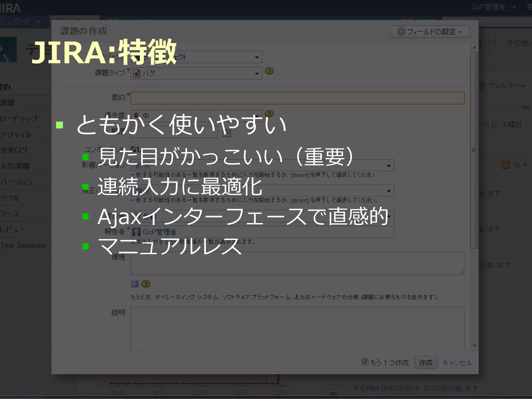Screen dimensions: 532x399
Task: Click the その他 link in background page
Action: tap(517, 43)
